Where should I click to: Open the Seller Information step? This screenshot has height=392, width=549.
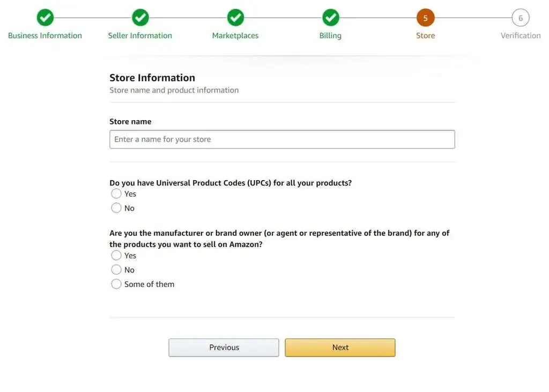coord(140,35)
